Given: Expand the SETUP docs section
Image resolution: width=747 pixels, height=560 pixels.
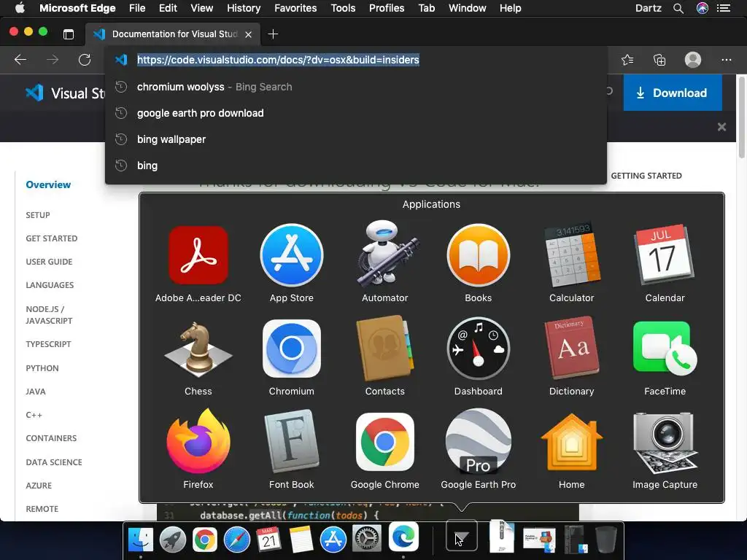Looking at the screenshot, I should tap(38, 215).
